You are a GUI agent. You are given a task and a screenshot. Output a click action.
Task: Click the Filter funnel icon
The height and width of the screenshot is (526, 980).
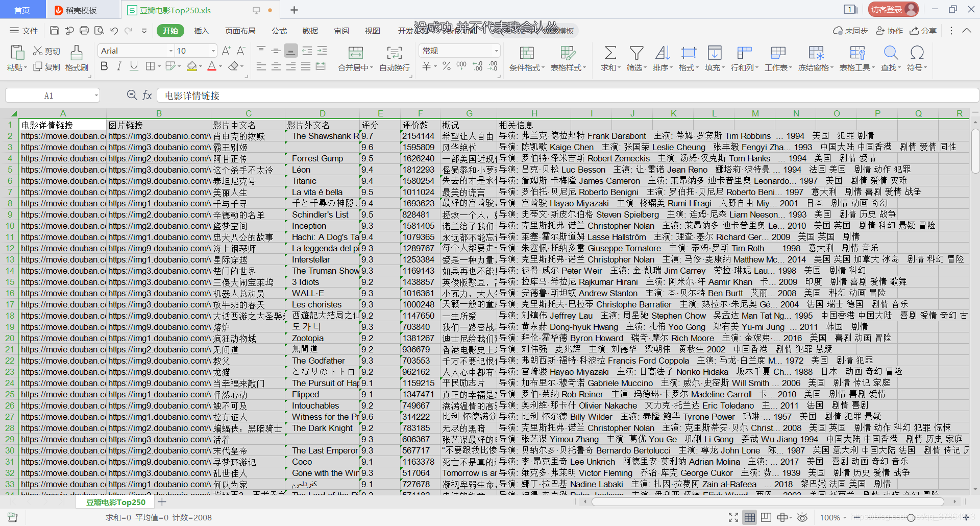point(636,53)
